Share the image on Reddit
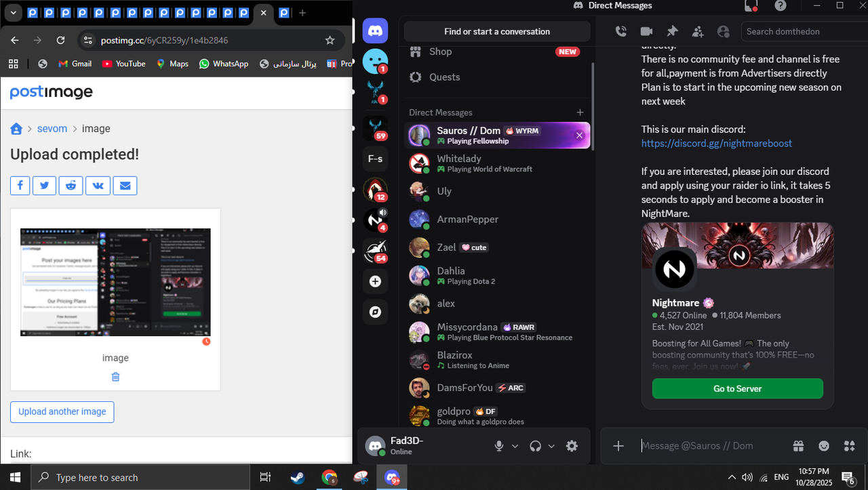The image size is (868, 490). [71, 185]
